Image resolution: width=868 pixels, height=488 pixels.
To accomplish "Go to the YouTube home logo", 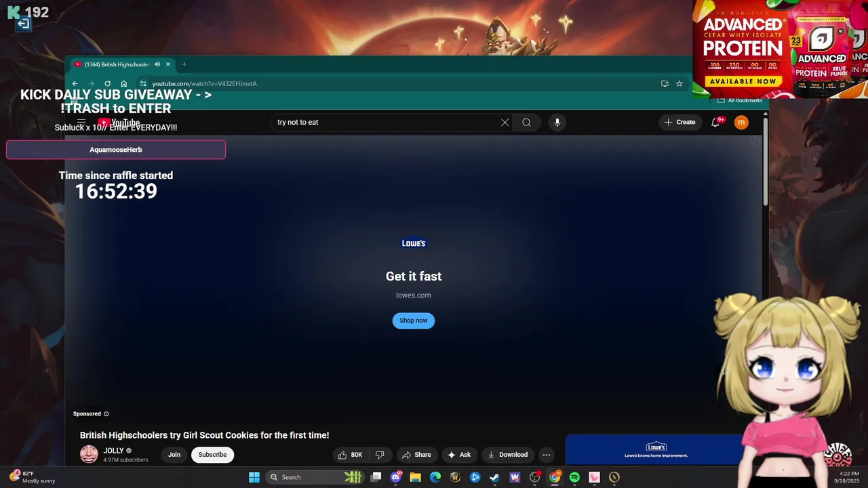I will pos(119,123).
